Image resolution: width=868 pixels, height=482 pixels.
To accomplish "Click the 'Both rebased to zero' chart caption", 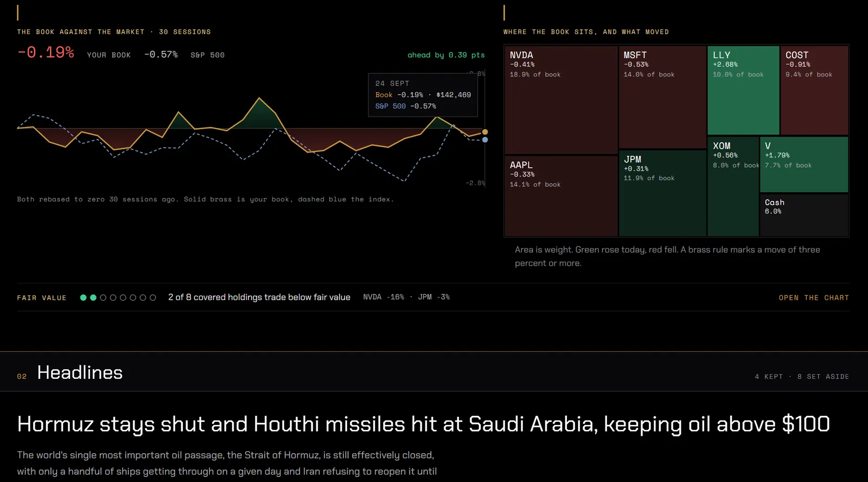I will pos(205,200).
